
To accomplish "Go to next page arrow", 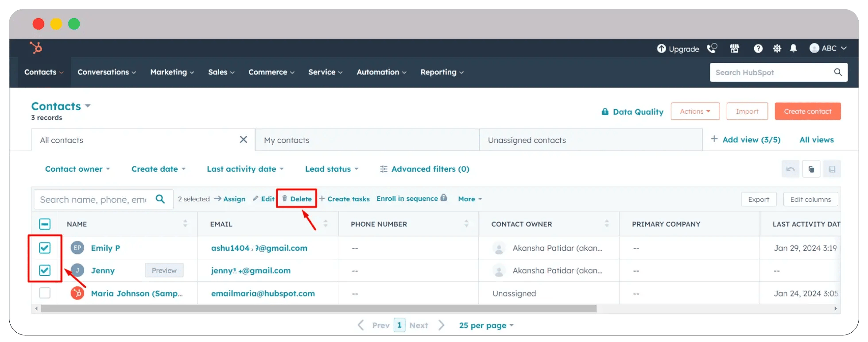I will [x=441, y=325].
